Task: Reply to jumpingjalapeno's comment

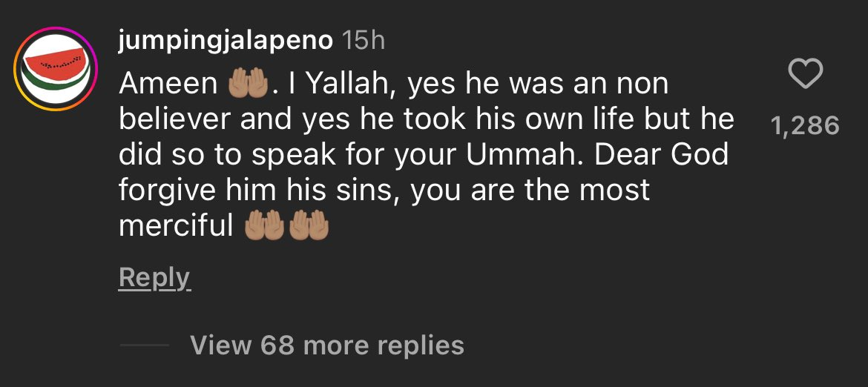Action: coord(154,277)
